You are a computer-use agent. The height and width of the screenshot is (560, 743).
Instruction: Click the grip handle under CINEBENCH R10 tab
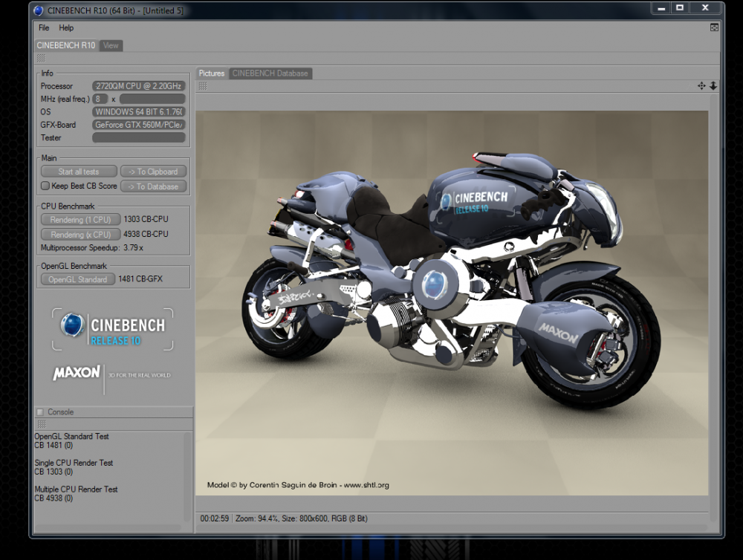[41, 58]
